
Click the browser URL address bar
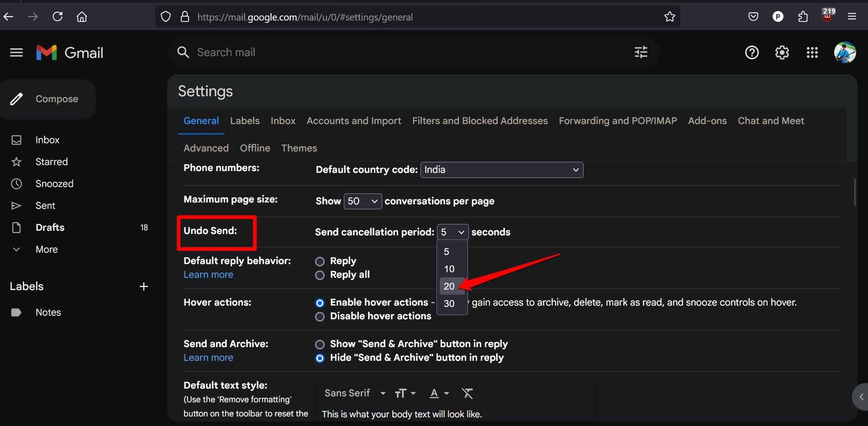418,17
